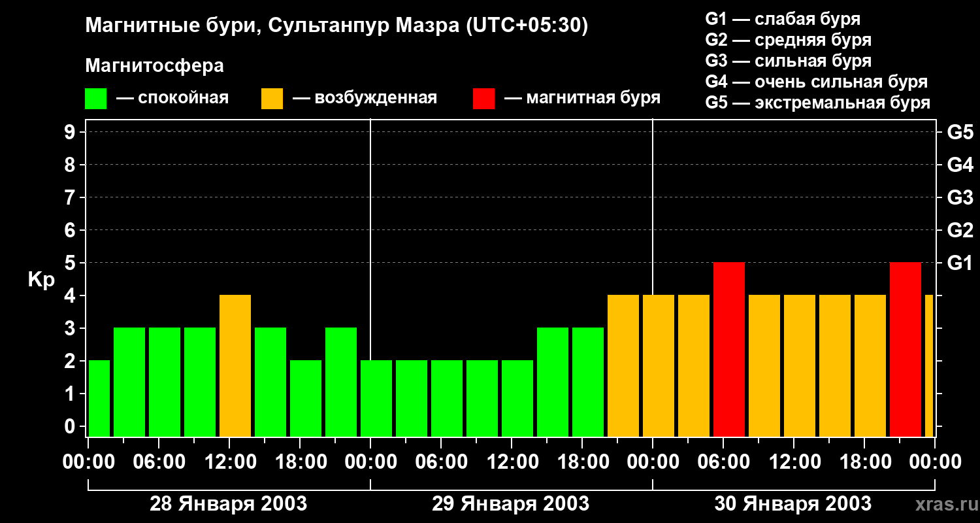Click the orange 'возбужденная' legend swatch
The width and height of the screenshot is (980, 523).
click(x=272, y=99)
